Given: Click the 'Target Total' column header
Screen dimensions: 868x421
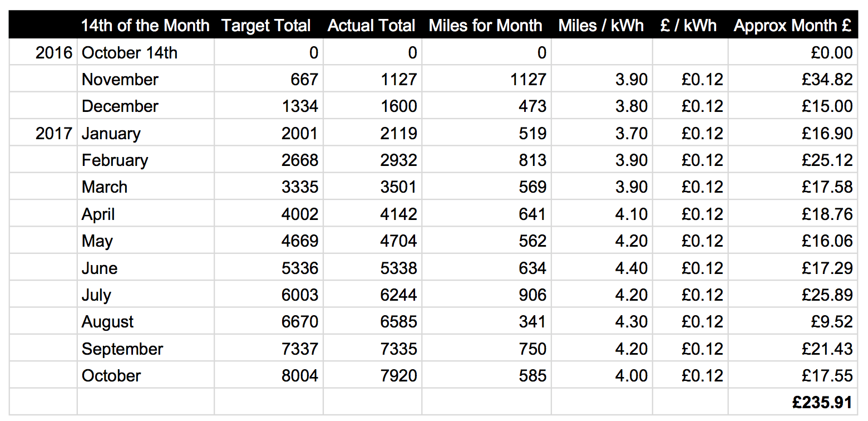Looking at the screenshot, I should 266,26.
